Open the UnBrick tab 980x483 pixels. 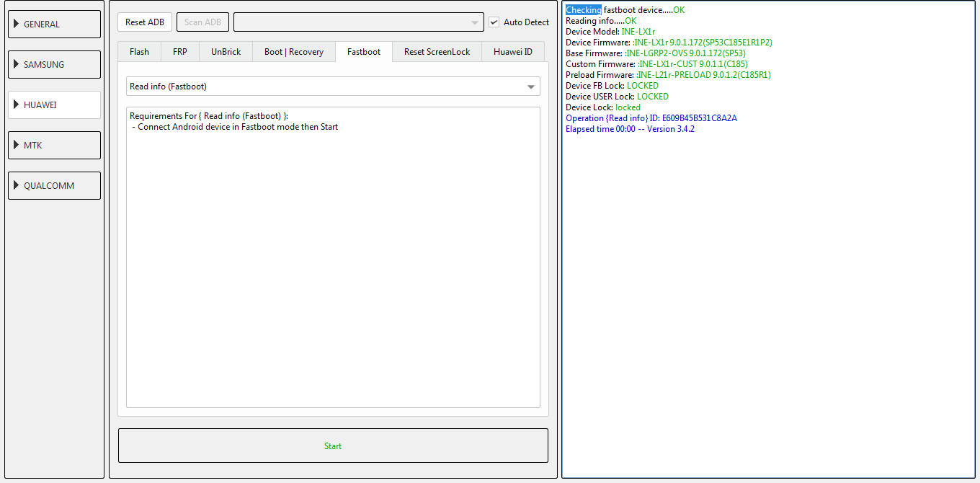pos(226,52)
